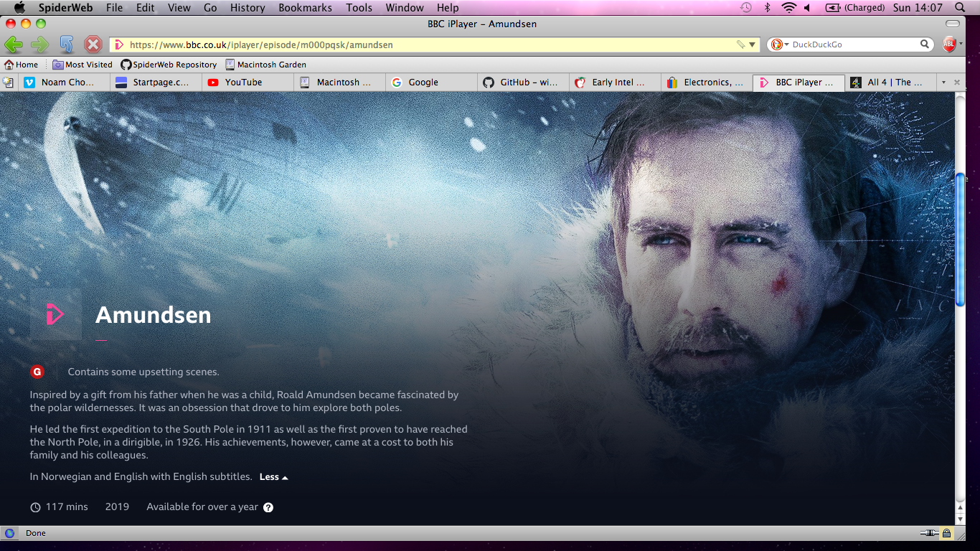
Task: Open the list-all-tabs dropdown arrow
Action: [943, 83]
